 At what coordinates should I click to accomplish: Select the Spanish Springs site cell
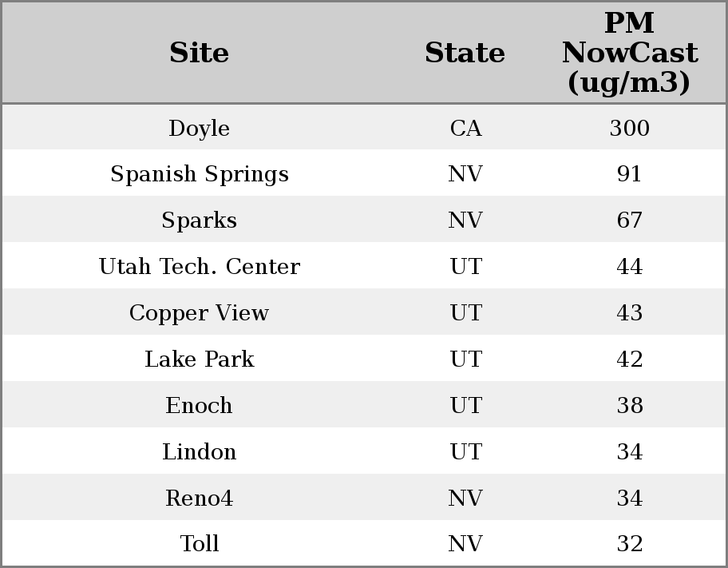click(200, 174)
